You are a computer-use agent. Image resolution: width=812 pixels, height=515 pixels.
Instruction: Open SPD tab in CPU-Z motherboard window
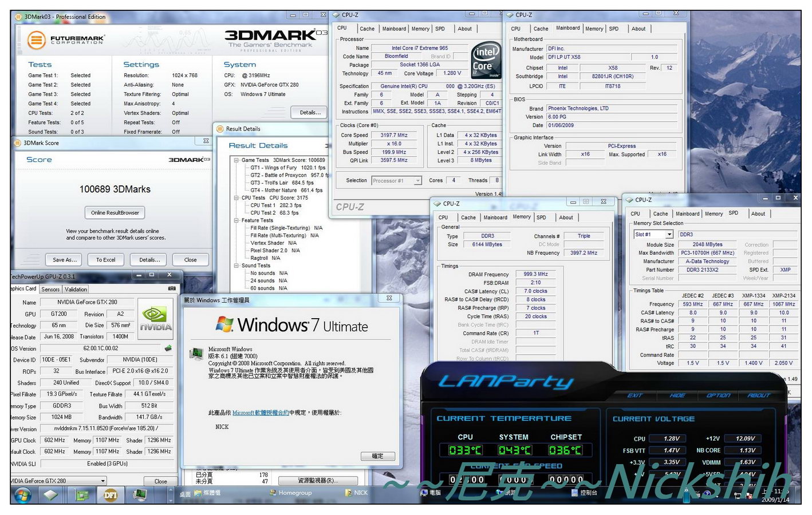614,29
